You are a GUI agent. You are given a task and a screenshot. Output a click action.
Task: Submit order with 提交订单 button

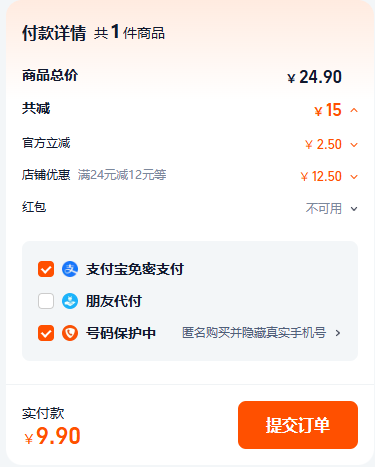(x=298, y=425)
